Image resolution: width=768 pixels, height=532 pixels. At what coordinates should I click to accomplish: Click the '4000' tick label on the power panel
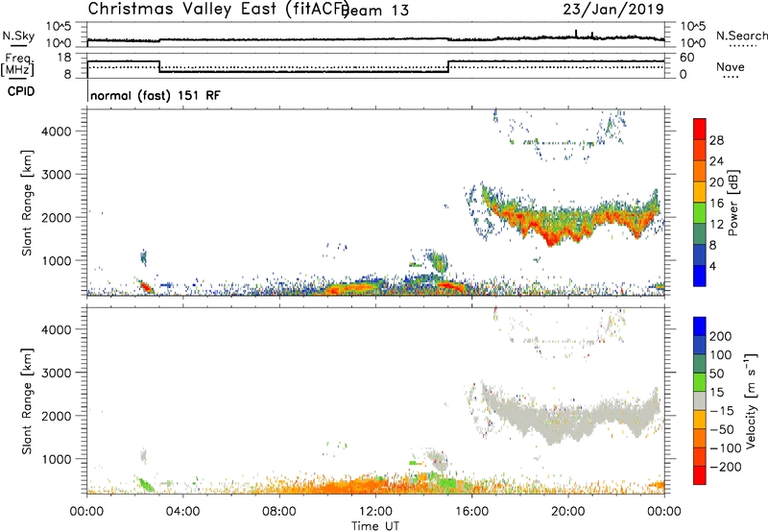point(57,132)
